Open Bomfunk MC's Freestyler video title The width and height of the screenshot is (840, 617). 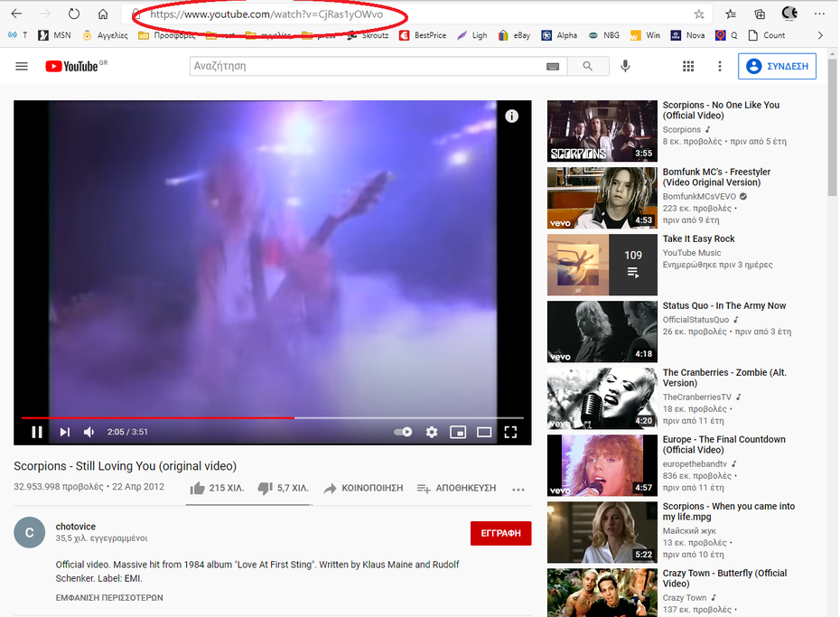717,177
